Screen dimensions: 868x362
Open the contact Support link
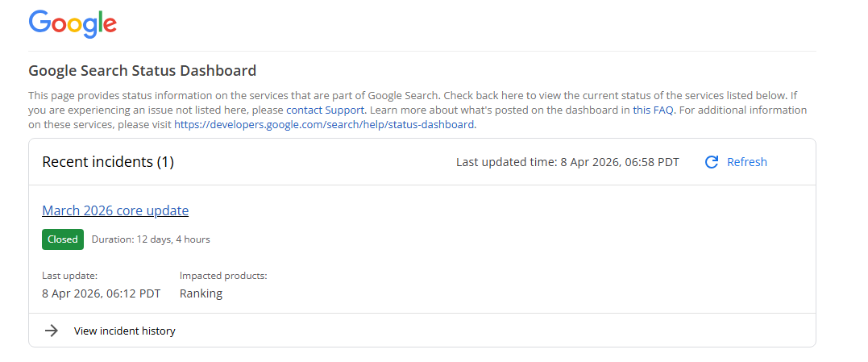[325, 110]
